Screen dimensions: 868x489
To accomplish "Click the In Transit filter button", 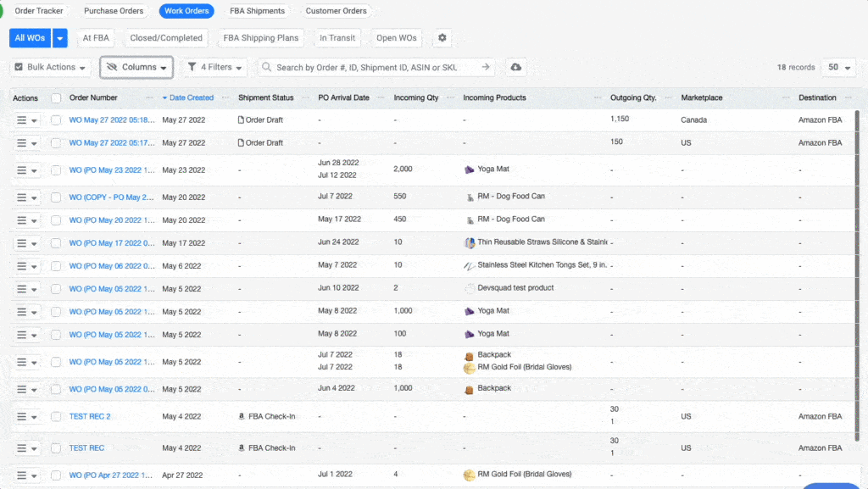I will (337, 38).
